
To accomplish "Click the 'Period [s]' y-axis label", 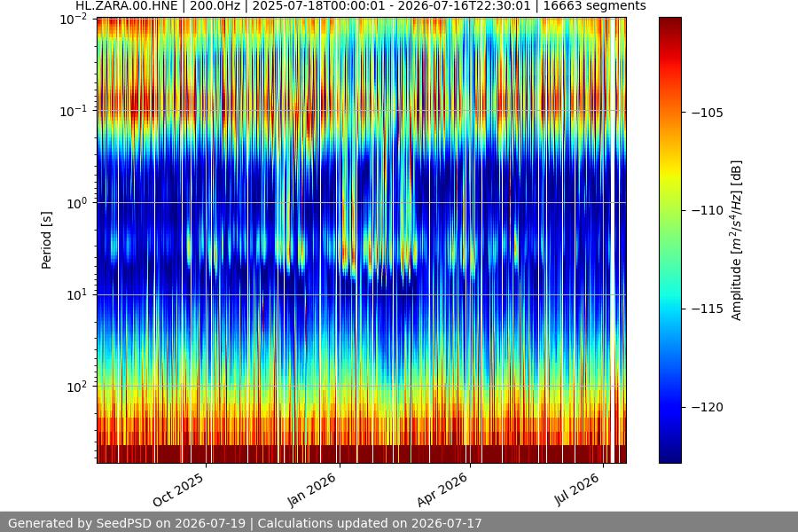I will click(x=46, y=240).
